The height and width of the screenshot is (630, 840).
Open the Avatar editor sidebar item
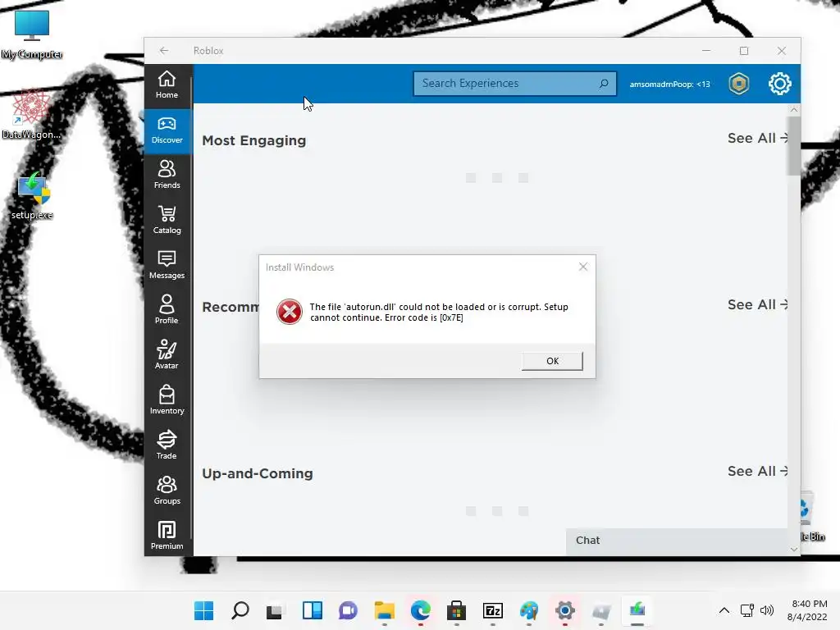(167, 355)
